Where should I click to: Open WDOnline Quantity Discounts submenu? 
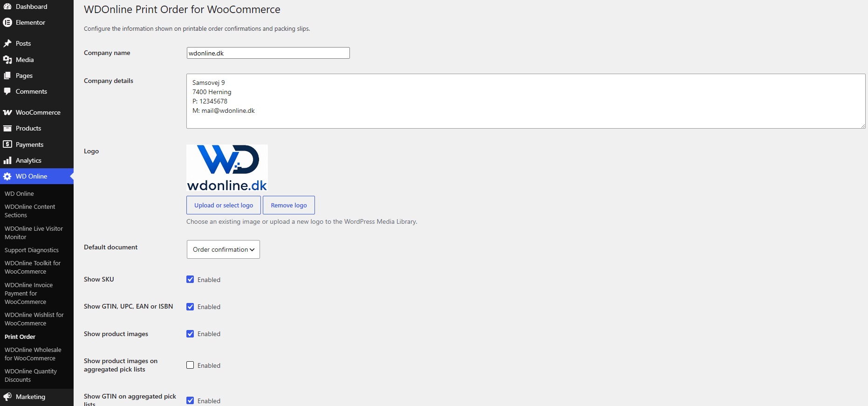coord(31,375)
